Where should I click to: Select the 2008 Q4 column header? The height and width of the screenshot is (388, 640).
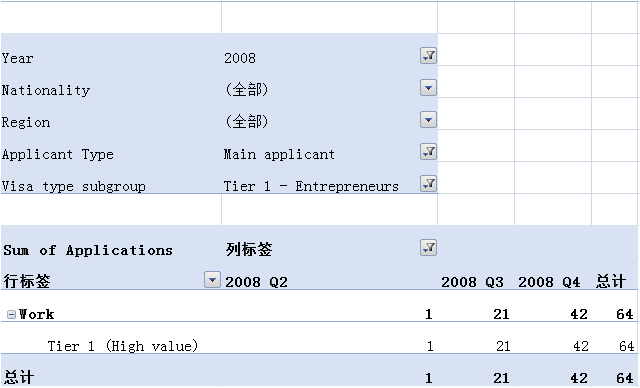pyautogui.click(x=549, y=282)
